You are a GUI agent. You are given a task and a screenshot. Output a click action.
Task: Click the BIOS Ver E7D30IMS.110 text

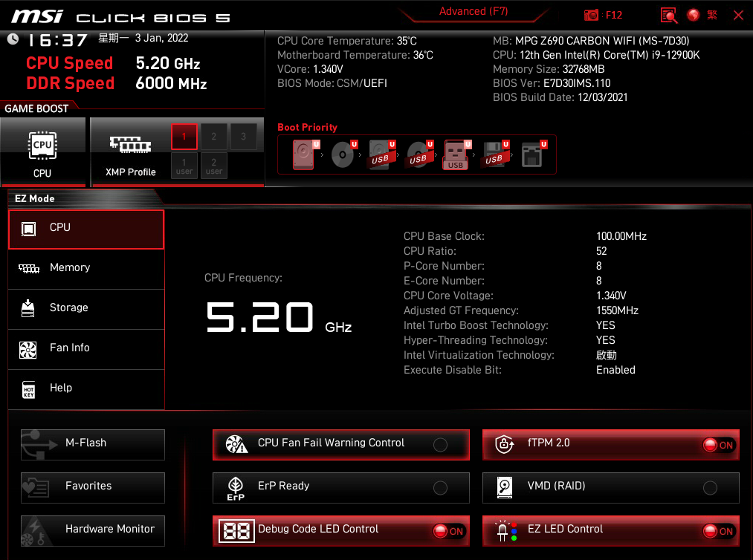pyautogui.click(x=552, y=83)
